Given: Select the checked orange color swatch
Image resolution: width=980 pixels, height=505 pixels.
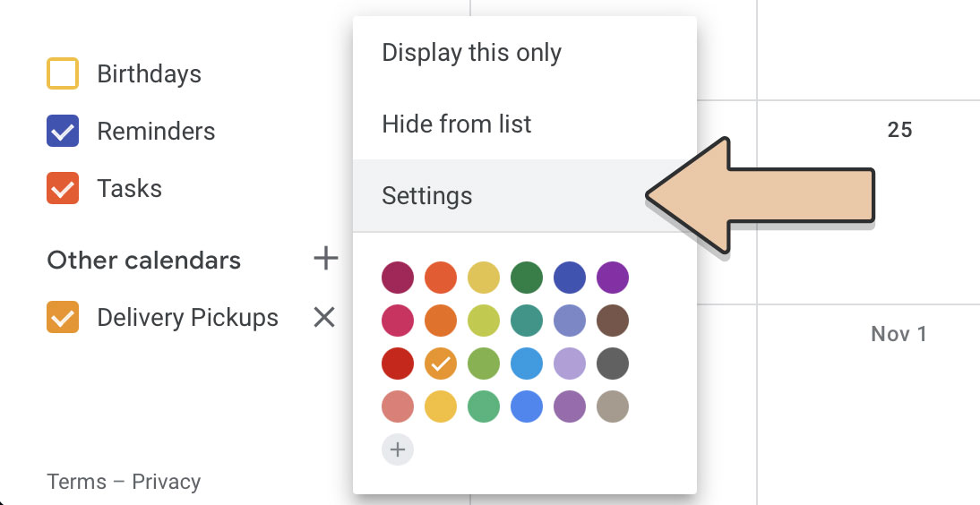Looking at the screenshot, I should click(441, 364).
